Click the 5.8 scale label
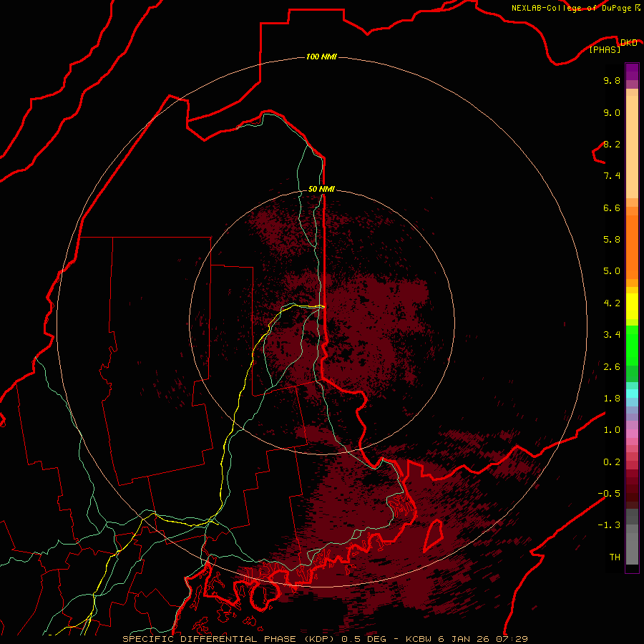This screenshot has height=644, width=644. tap(612, 240)
